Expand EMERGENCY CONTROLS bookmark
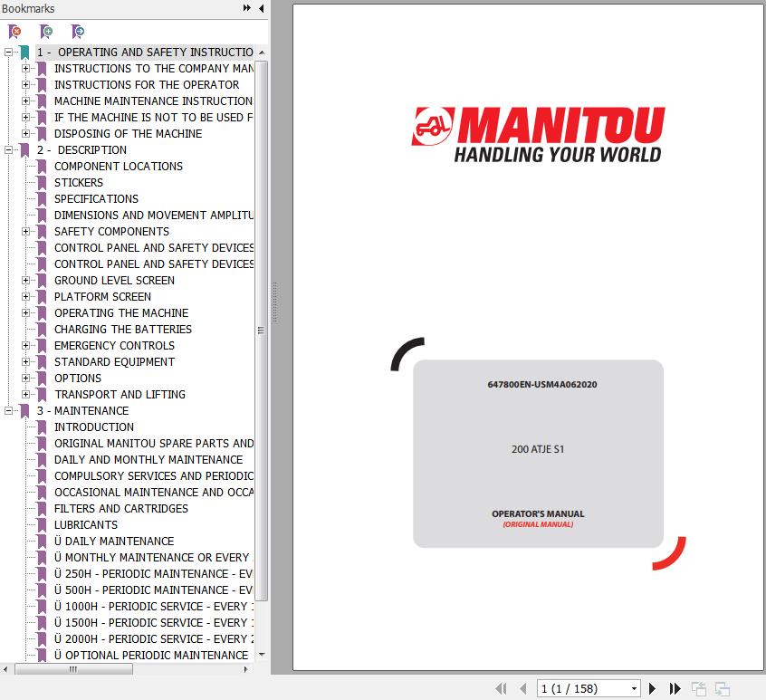 pyautogui.click(x=26, y=345)
